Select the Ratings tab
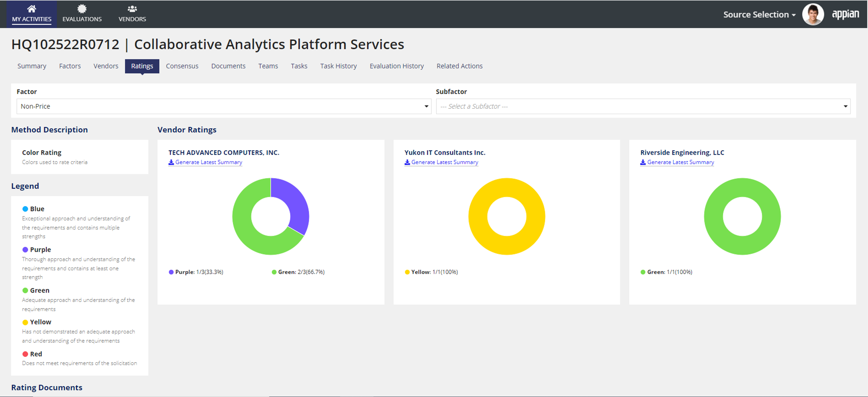The width and height of the screenshot is (868, 397). pos(142,66)
